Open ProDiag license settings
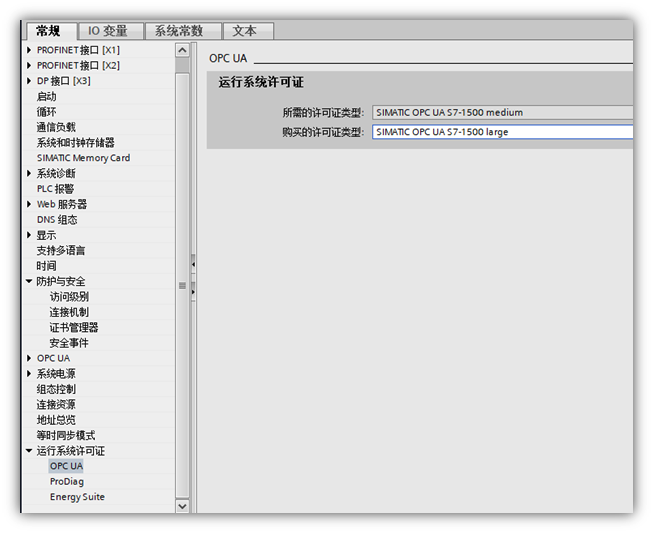This screenshot has width=653, height=533. (67, 481)
